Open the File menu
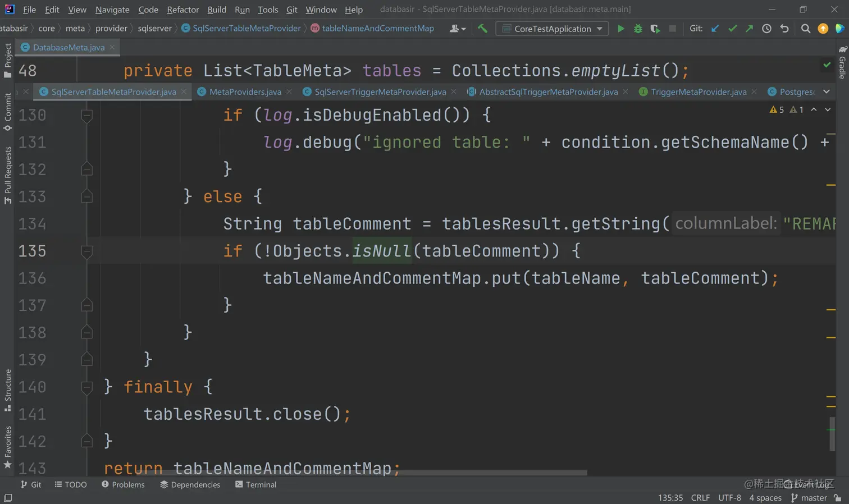Viewport: 849px width, 504px height. (29, 10)
